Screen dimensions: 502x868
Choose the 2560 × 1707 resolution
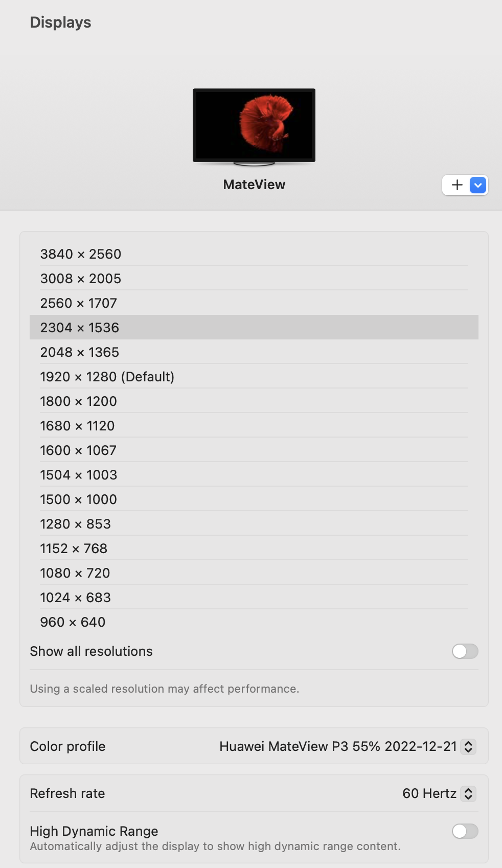coord(254,303)
